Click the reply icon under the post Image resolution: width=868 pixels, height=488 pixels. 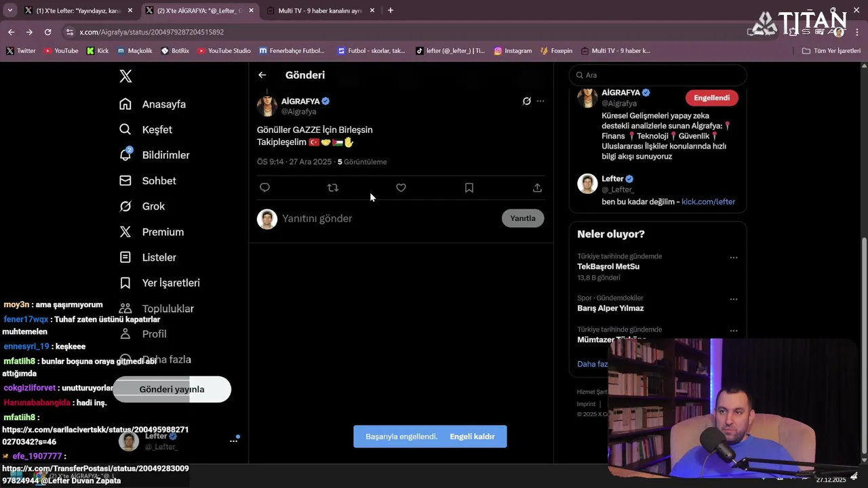pos(264,188)
